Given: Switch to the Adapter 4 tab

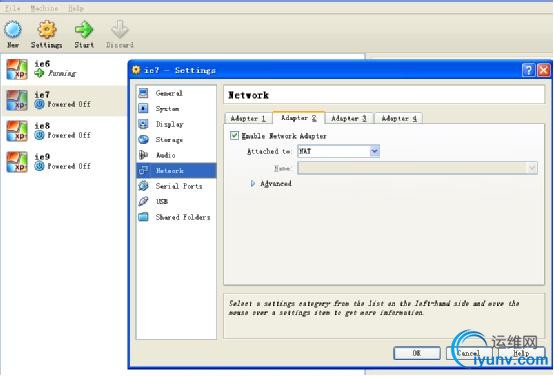Looking at the screenshot, I should point(399,118).
